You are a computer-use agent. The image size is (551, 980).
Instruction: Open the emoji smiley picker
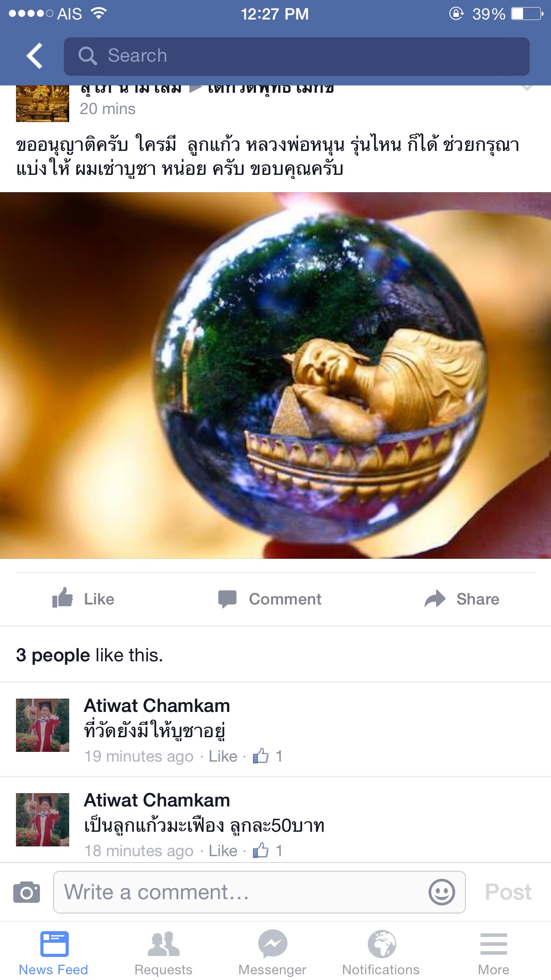pyautogui.click(x=442, y=892)
